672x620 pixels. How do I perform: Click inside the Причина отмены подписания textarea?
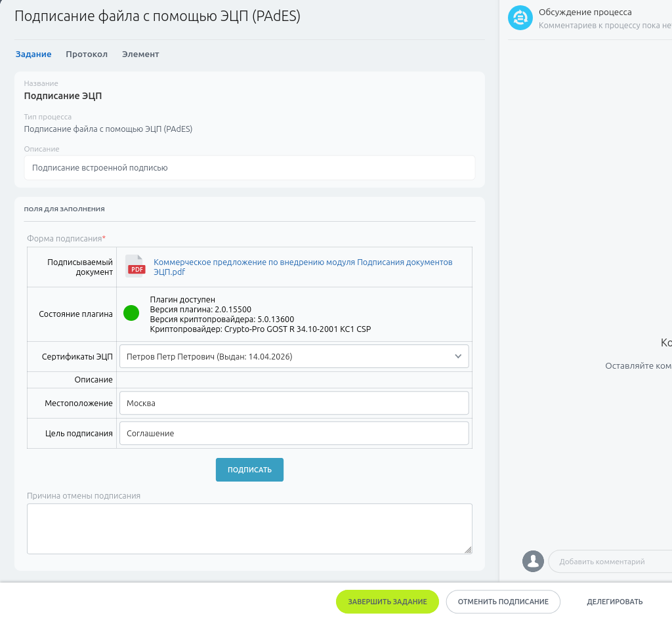[249, 528]
